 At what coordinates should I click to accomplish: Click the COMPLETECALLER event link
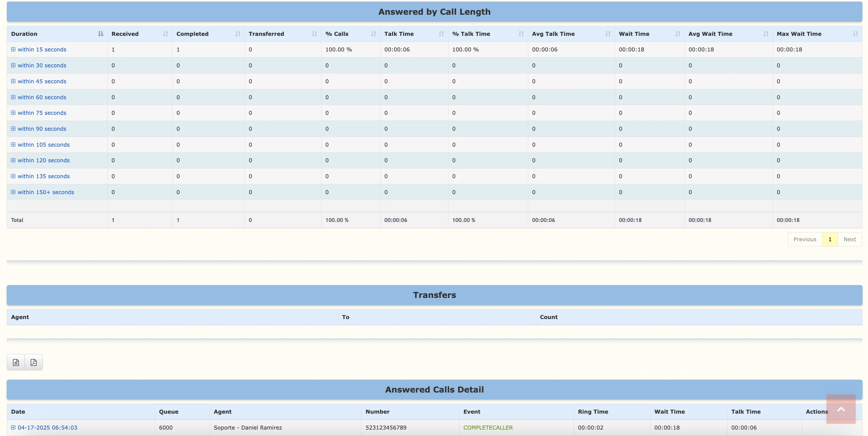tap(488, 427)
